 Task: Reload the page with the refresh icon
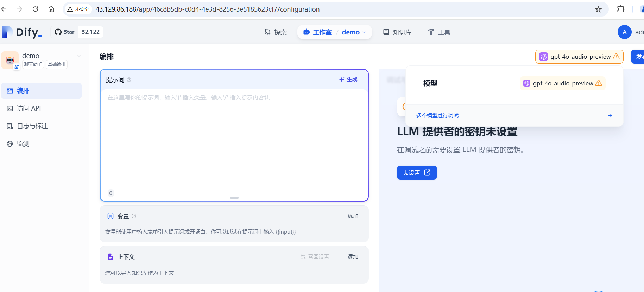point(35,9)
